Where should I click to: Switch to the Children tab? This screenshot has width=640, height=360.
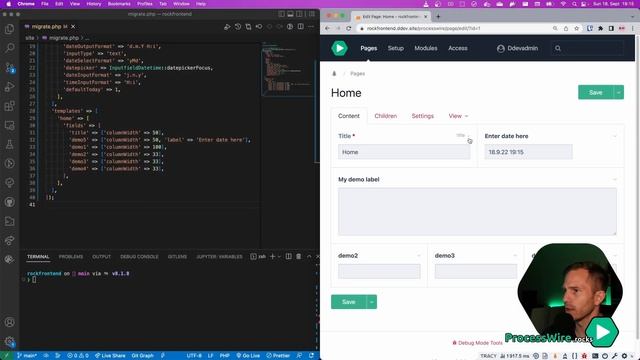point(386,116)
